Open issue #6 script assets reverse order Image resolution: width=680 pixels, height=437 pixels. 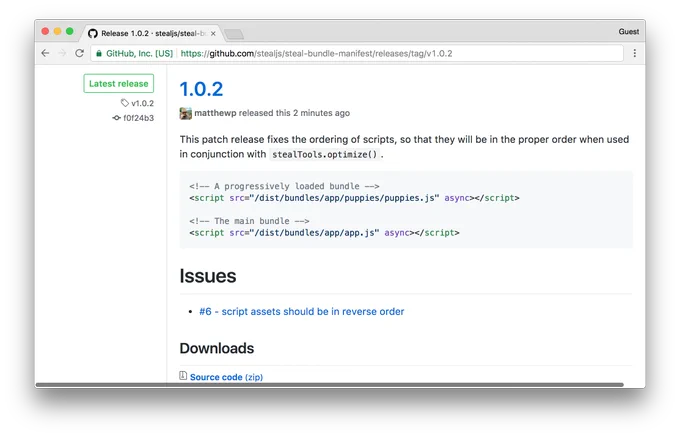[x=301, y=312]
